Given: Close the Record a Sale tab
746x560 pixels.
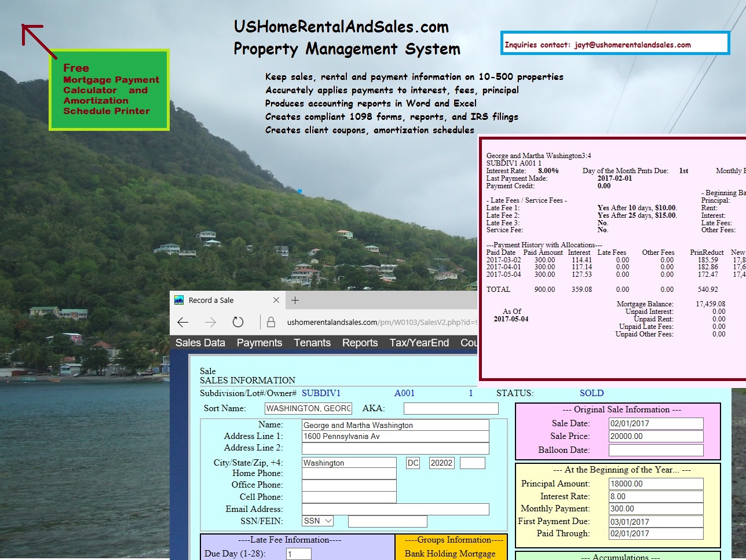Looking at the screenshot, I should tap(276, 300).
